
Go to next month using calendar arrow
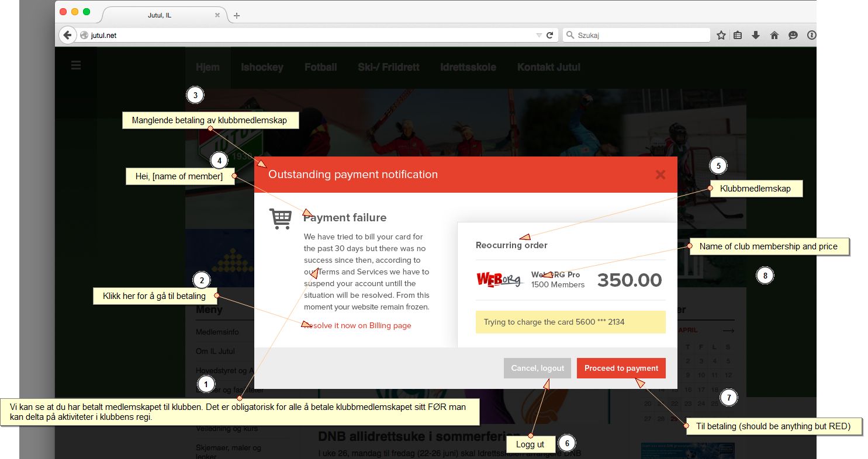[728, 331]
